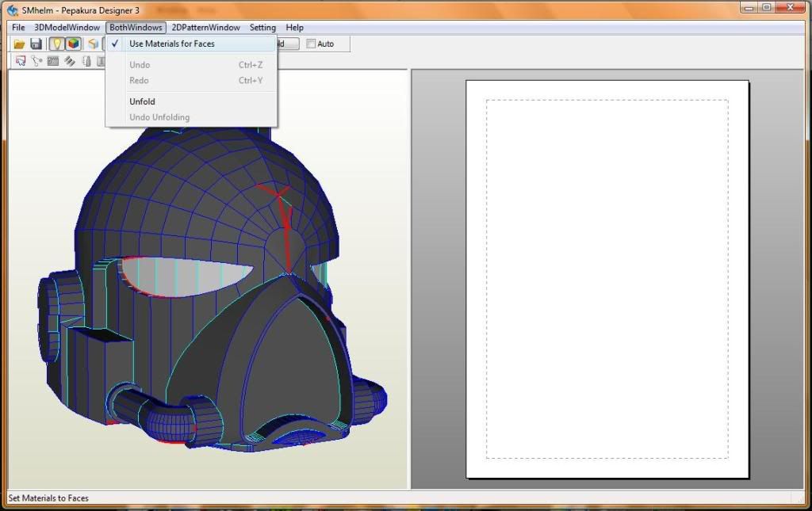
Task: Enable the Auto checkbox
Action: tap(311, 44)
